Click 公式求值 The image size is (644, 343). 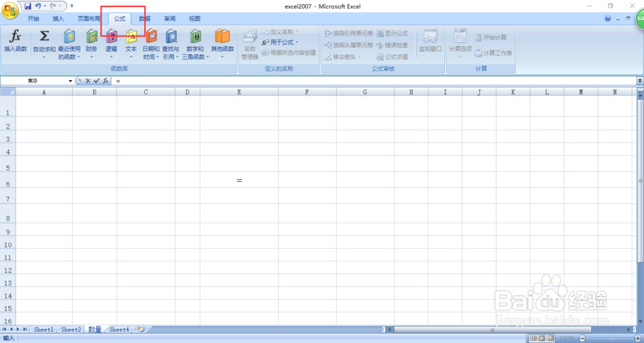pos(392,57)
